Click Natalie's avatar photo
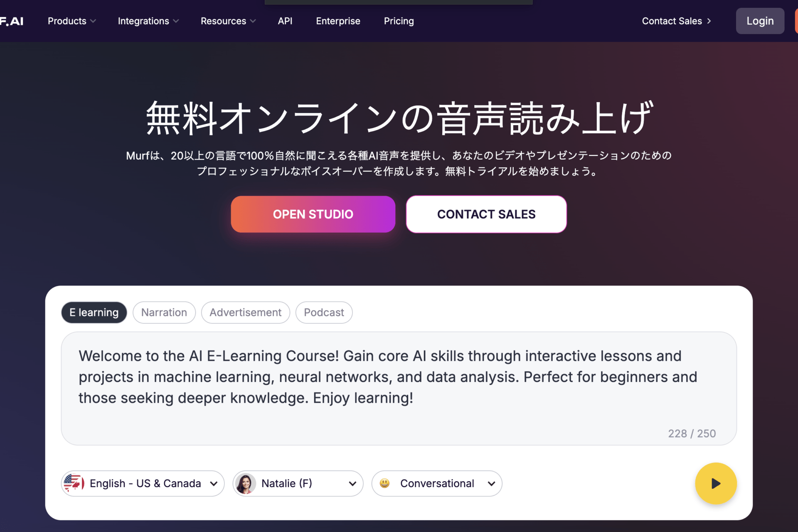 (246, 483)
